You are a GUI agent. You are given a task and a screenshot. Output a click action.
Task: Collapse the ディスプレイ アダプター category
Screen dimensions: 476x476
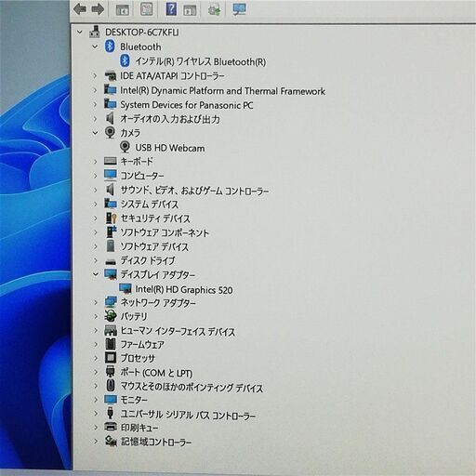click(x=96, y=274)
